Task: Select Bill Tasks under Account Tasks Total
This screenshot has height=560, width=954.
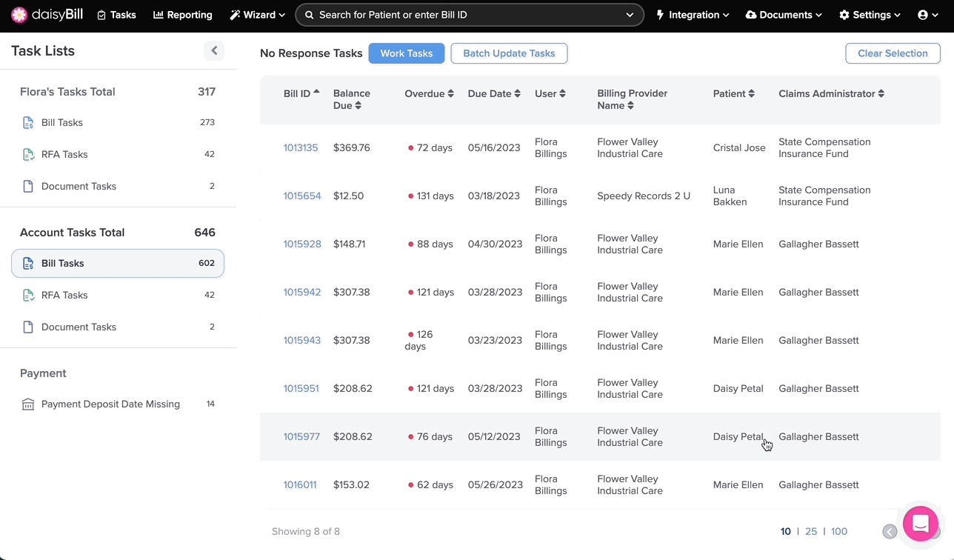Action: tap(118, 263)
